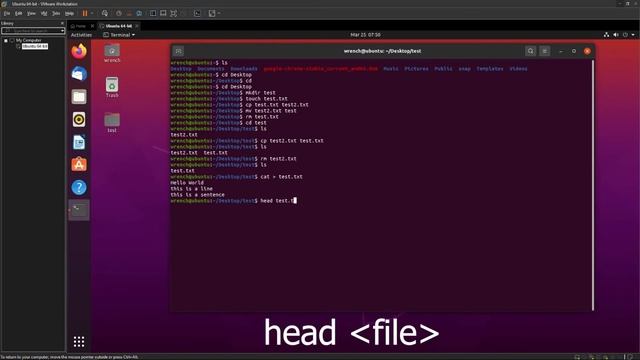The height and width of the screenshot is (360, 640).
Task: Click the volume icon in top bar
Action: [616, 35]
